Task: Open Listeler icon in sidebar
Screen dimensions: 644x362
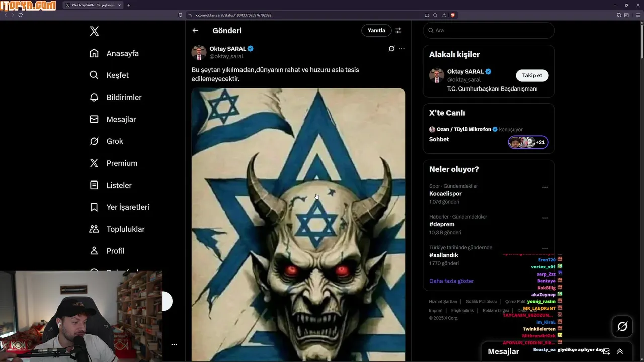Action: pos(94,185)
